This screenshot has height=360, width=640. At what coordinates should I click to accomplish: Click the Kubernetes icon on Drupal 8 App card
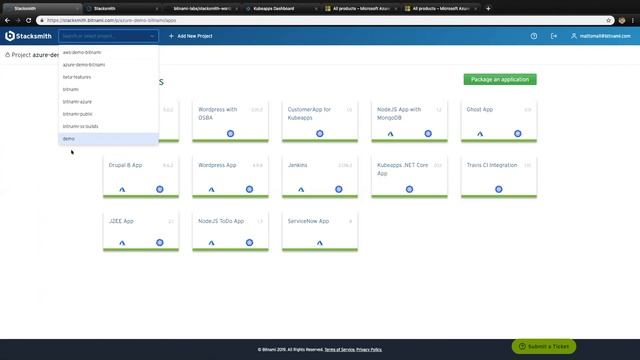coord(160,189)
